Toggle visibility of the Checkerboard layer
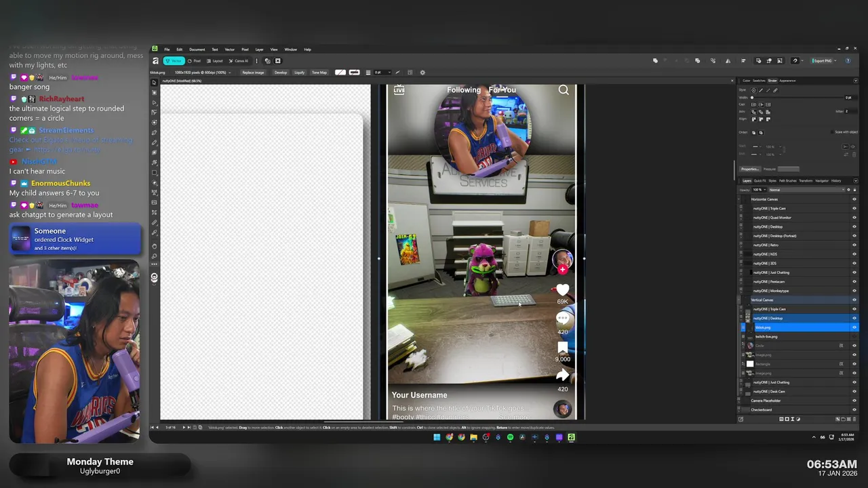868x488 pixels. 854,409
